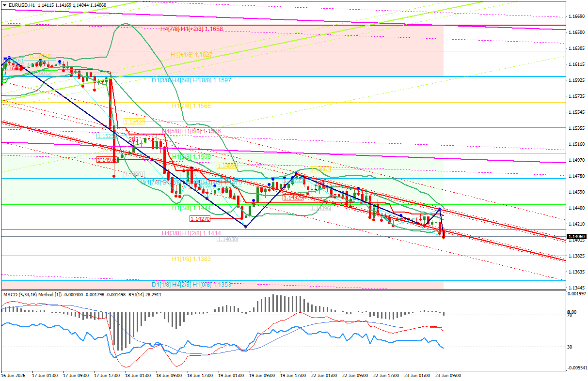This screenshot has width=588, height=381.
Task: Select the H4[7/8] H1[+2/8] 1.1658 level label
Action: (x=191, y=29)
